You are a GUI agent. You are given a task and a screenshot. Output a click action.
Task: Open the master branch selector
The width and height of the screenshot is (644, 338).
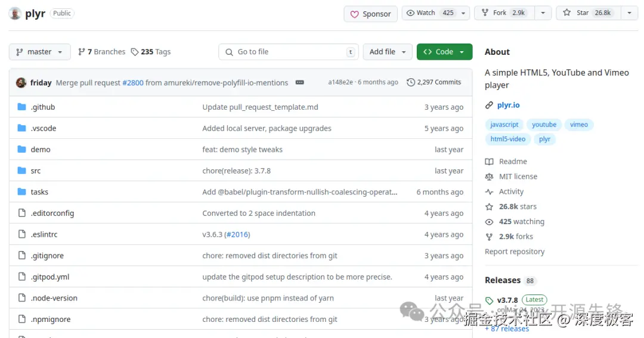[40, 52]
